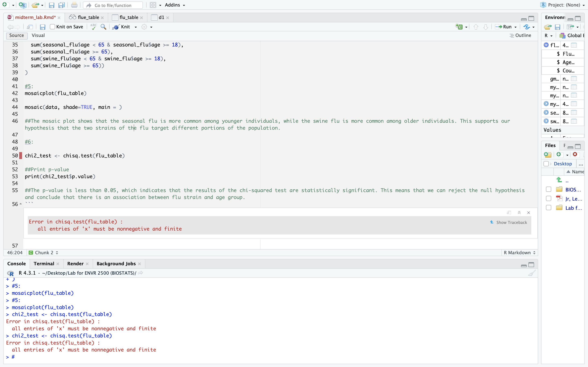Image resolution: width=588 pixels, height=367 pixels.
Task: Open the Addins dropdown menu
Action: pos(175,5)
